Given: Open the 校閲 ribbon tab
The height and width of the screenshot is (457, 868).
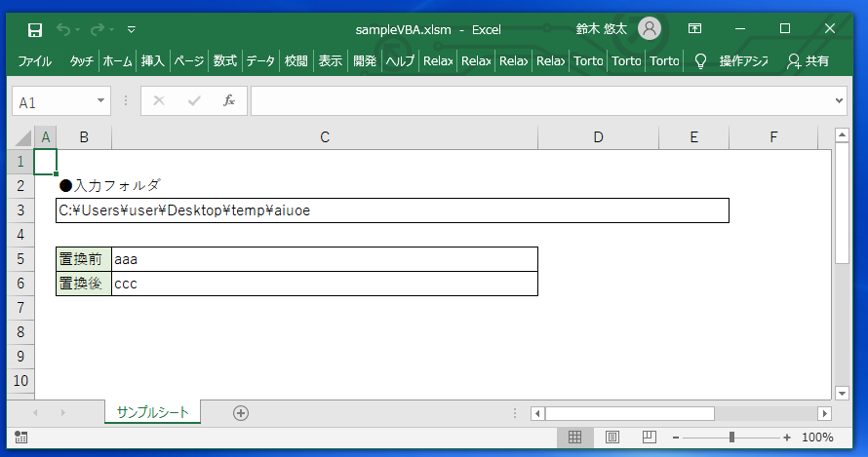Looking at the screenshot, I should (x=296, y=60).
